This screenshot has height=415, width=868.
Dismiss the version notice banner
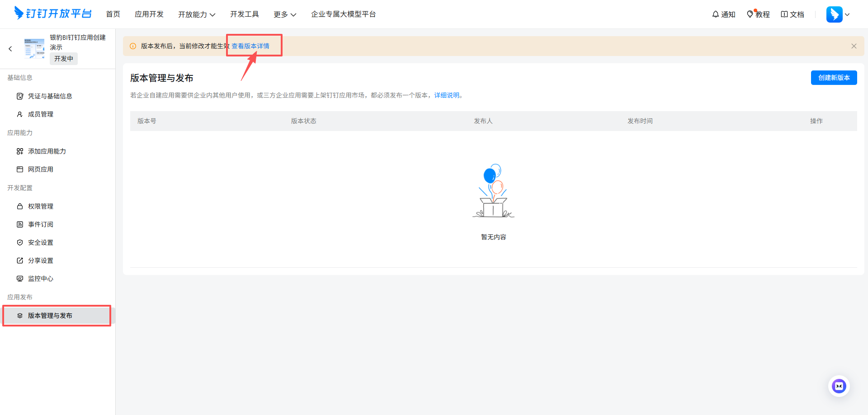pyautogui.click(x=854, y=46)
